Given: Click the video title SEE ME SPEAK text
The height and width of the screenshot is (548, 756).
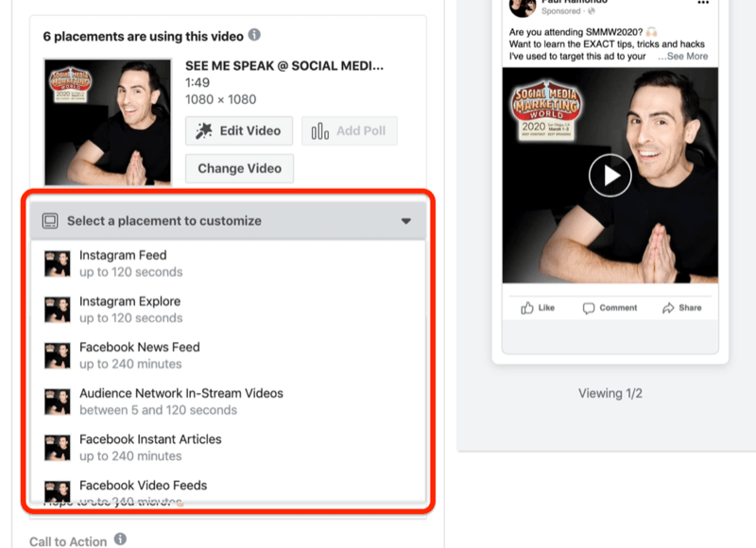Looking at the screenshot, I should pyautogui.click(x=284, y=66).
